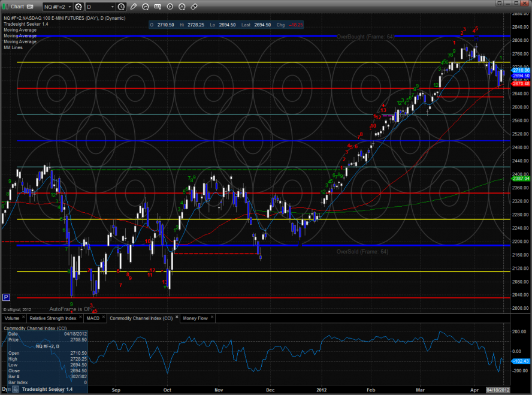Click the Tradesight Seeker 1.4 label

25,25
